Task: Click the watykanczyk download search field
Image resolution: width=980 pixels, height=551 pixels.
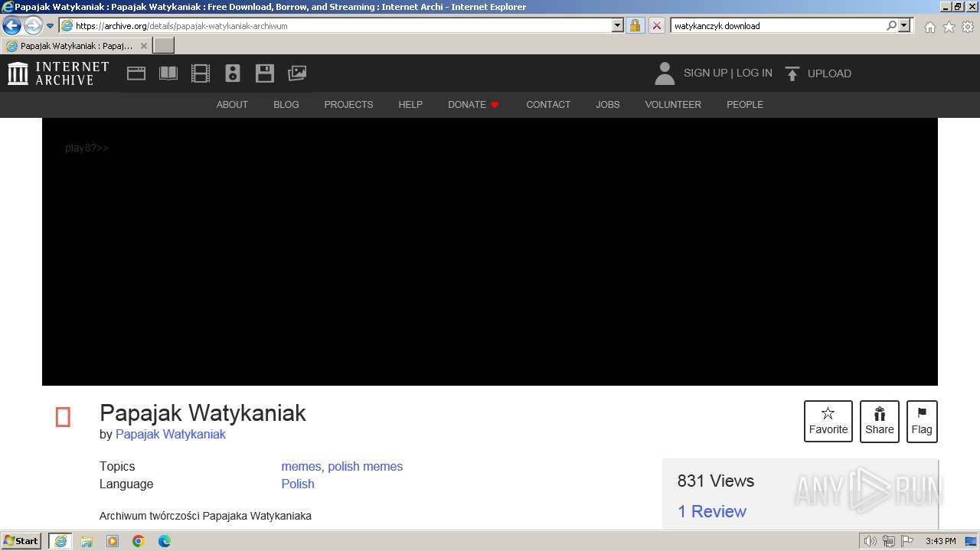Action: (x=778, y=25)
